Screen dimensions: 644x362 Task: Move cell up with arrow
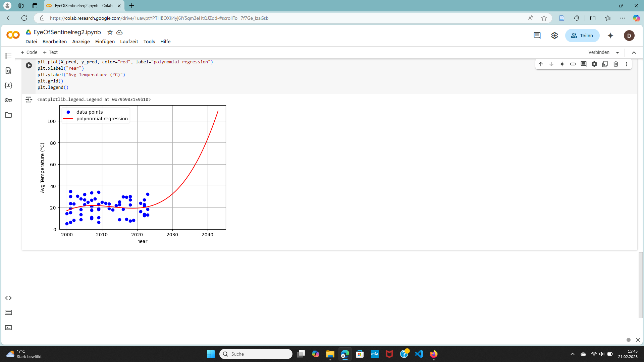tap(541, 64)
